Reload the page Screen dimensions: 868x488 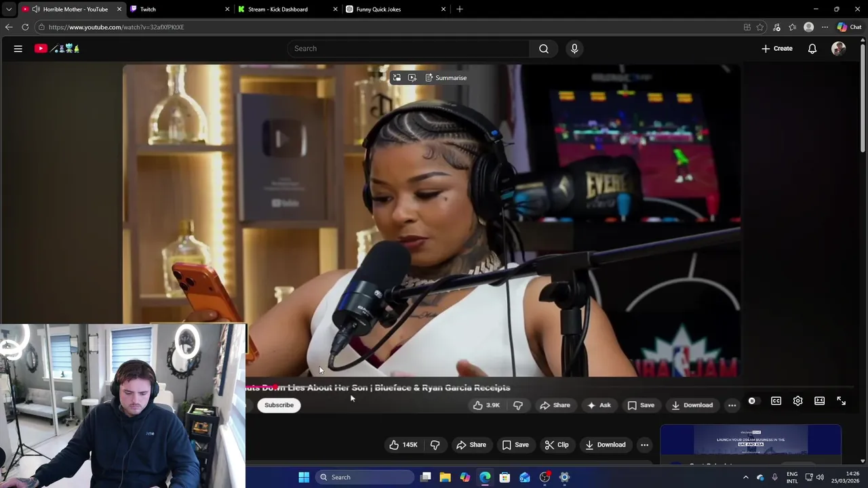25,27
